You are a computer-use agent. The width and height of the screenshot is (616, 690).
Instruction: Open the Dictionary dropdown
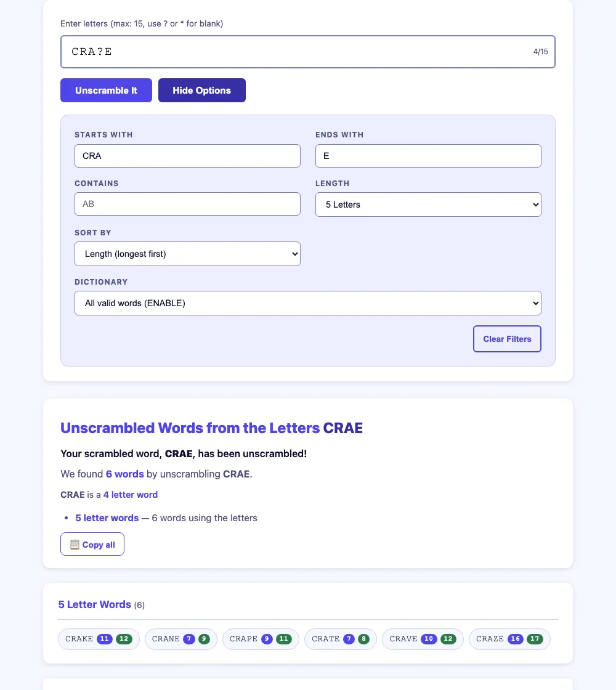coord(308,303)
